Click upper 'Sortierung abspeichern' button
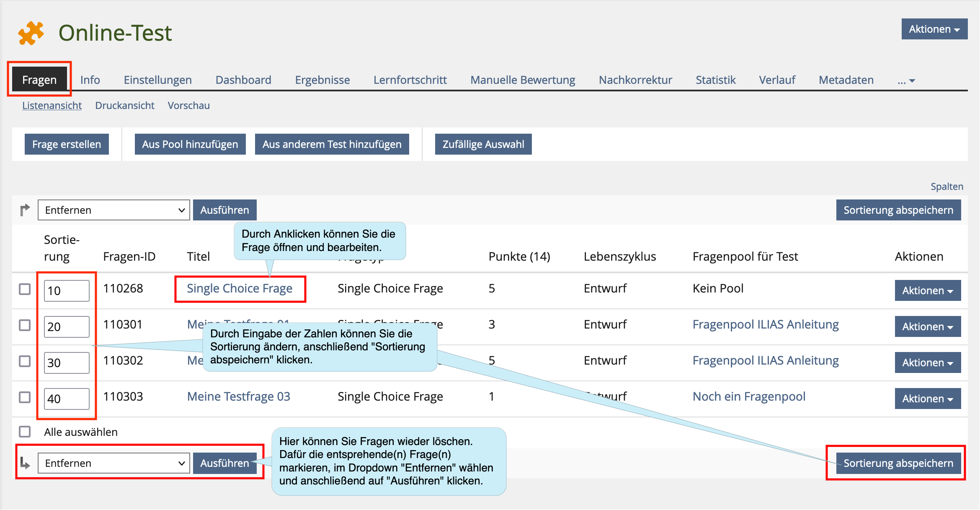Viewport: 980px width, 510px height. pyautogui.click(x=898, y=210)
